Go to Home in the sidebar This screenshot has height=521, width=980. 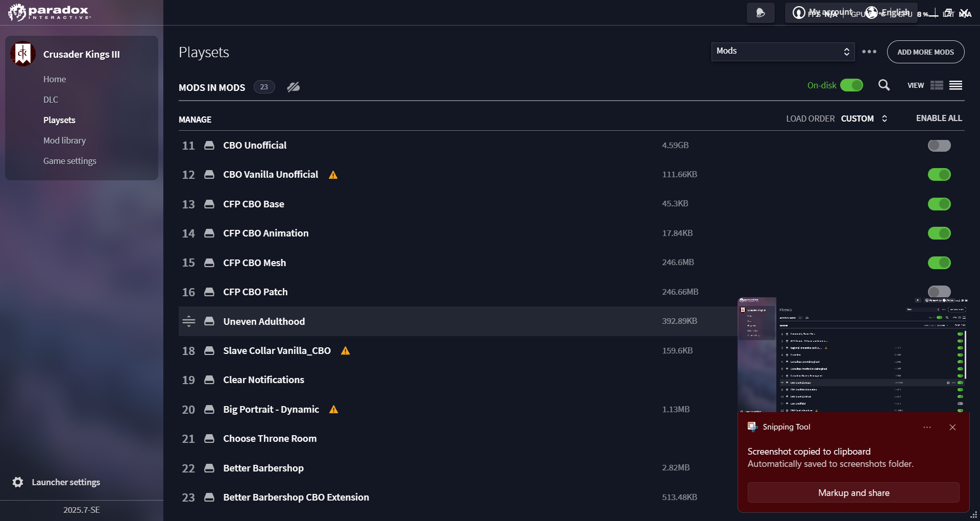[55, 79]
